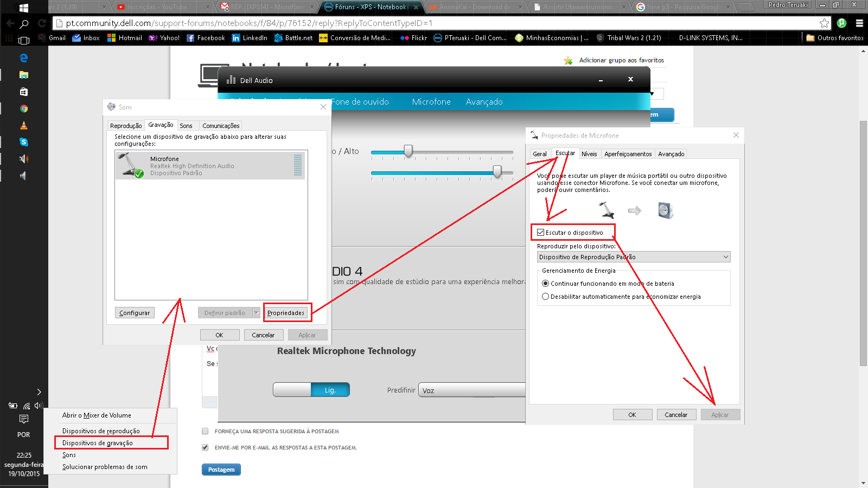Click the volume speaker tray icon
This screenshot has height=488, width=868.
pos(38,406)
